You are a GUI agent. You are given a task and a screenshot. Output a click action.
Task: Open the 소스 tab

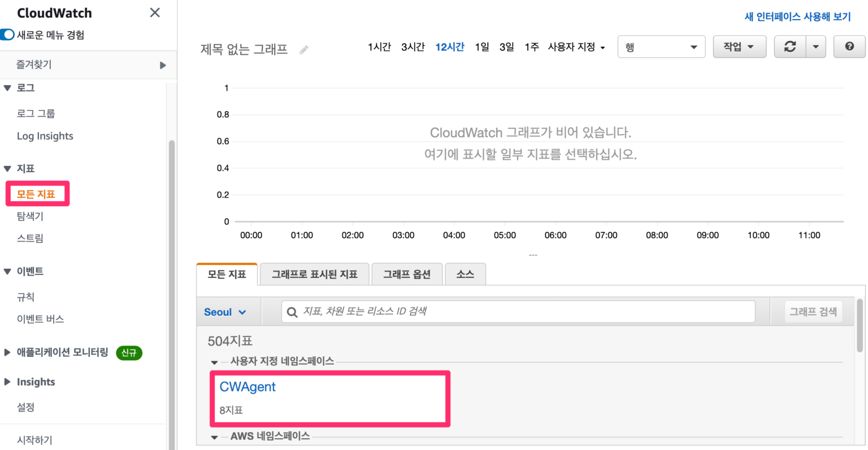(x=465, y=274)
